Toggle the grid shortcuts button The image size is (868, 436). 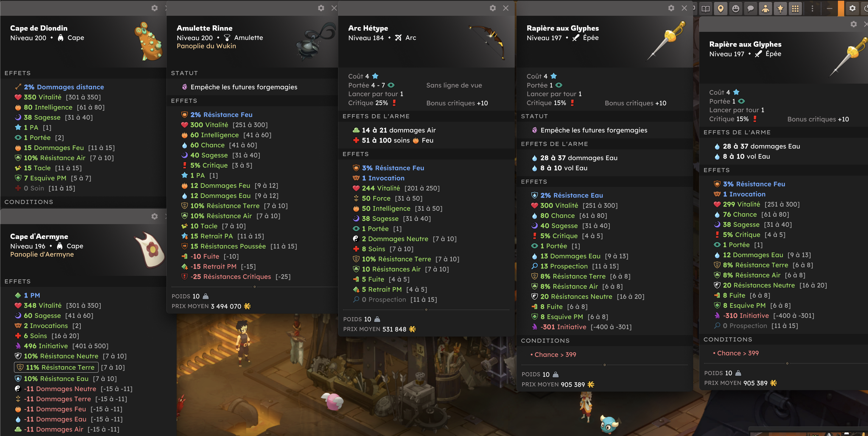tap(795, 8)
